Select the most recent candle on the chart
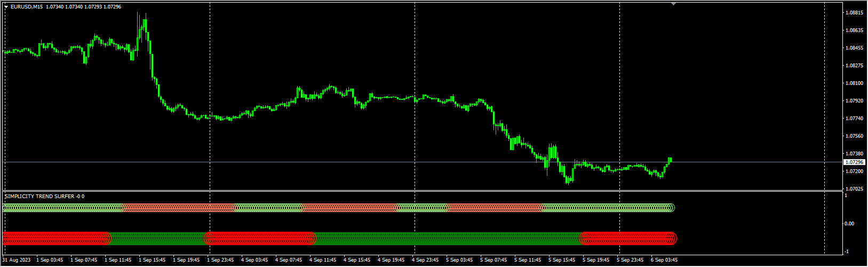868x267 pixels. pos(671,160)
